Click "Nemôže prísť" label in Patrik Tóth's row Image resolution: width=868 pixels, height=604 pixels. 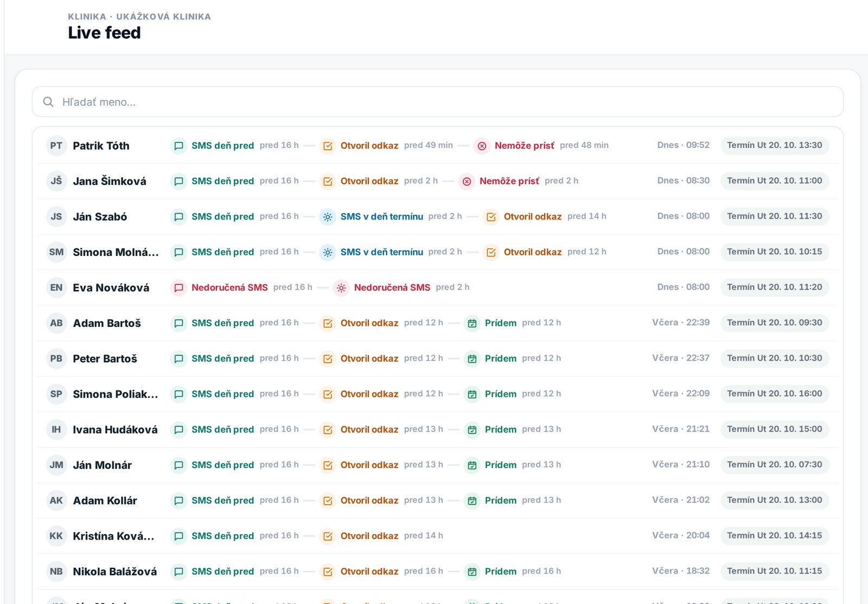pyautogui.click(x=525, y=146)
